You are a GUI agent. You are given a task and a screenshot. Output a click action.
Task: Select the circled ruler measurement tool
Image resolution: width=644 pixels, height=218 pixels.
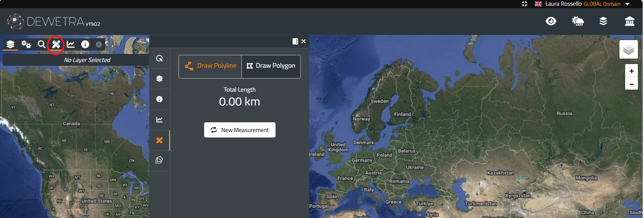point(56,44)
